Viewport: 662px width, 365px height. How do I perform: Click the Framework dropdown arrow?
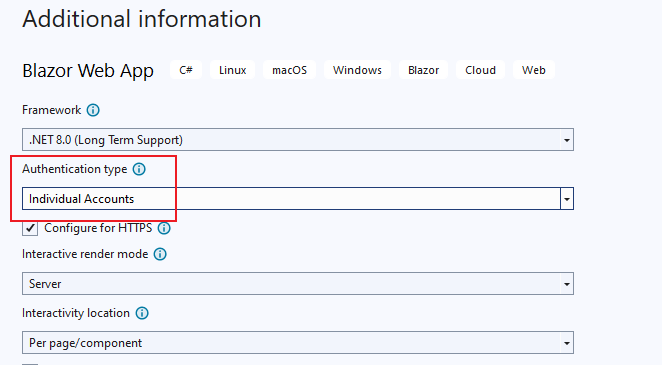(x=567, y=140)
